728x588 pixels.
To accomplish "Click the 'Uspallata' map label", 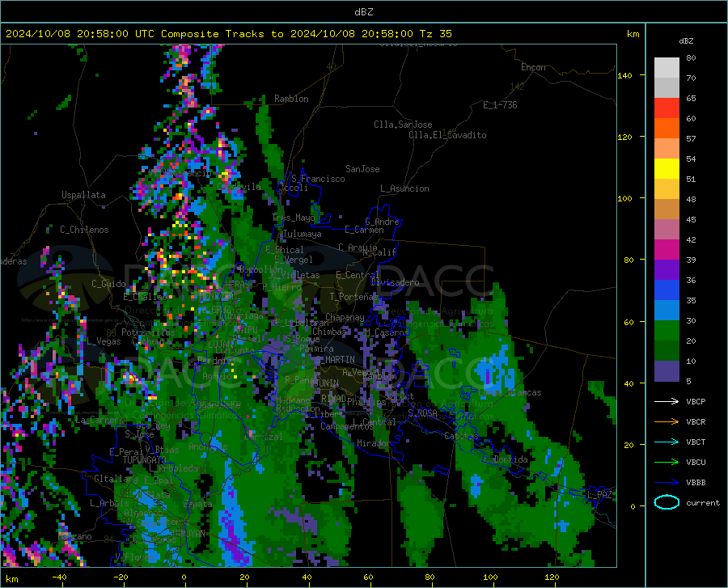I will pos(83,195).
